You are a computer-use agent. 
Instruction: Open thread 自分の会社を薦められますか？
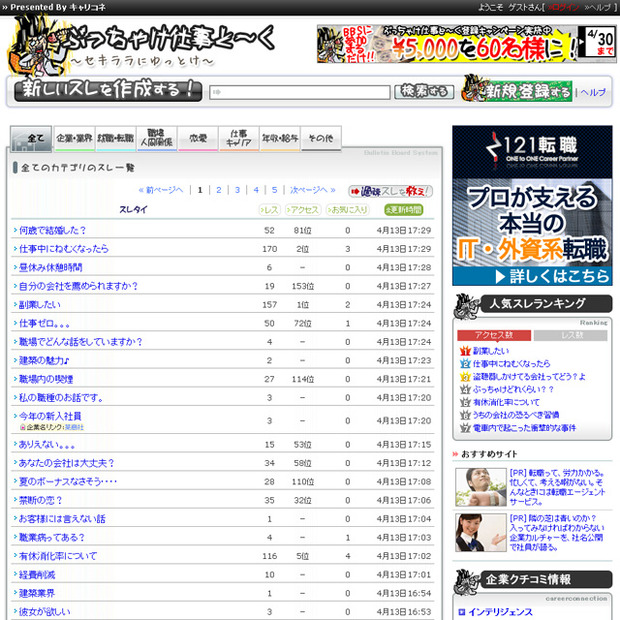pyautogui.click(x=78, y=286)
